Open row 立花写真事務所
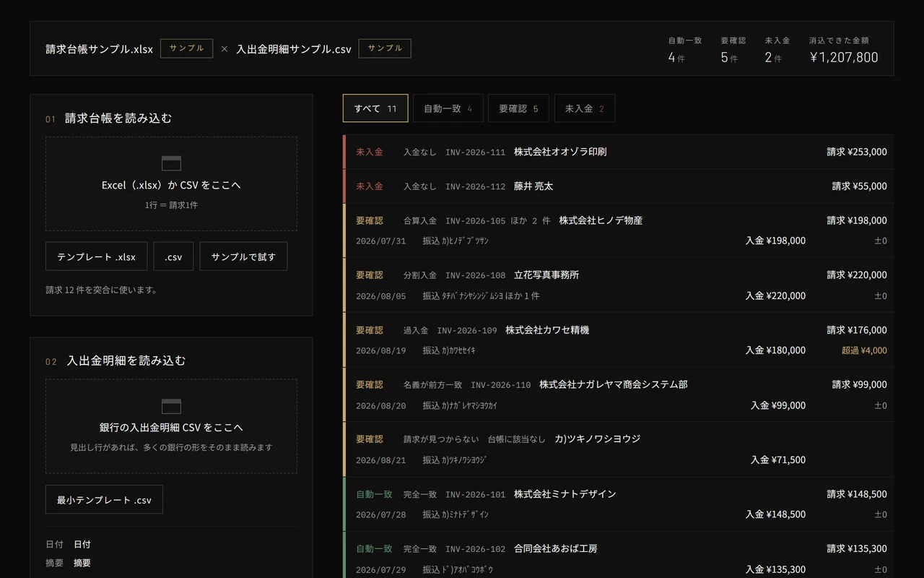Image resolution: width=924 pixels, height=578 pixels. pyautogui.click(x=618, y=285)
